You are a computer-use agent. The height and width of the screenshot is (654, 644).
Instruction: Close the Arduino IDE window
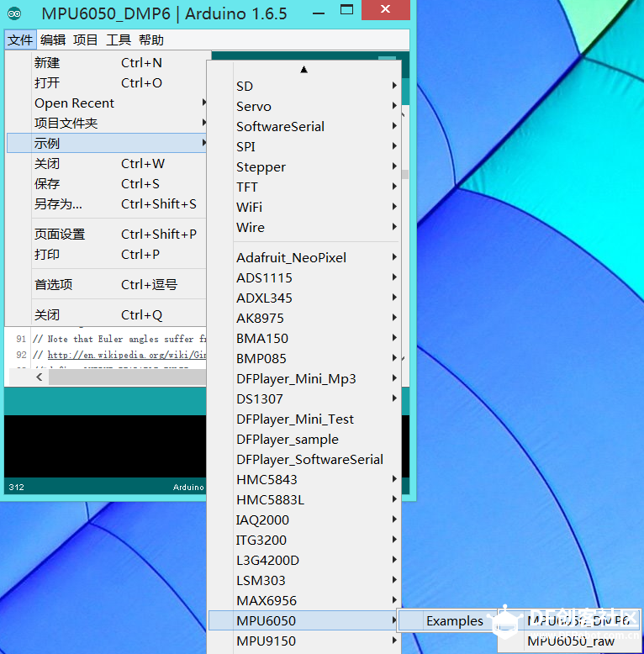pos(385,9)
